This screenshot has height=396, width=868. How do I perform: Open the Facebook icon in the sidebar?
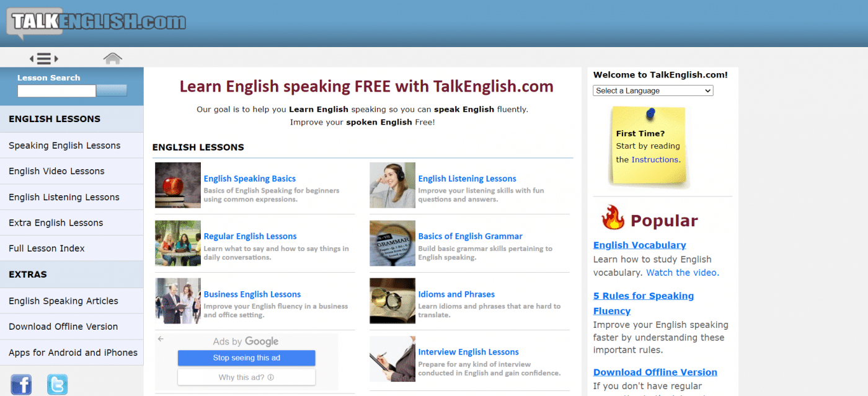click(21, 384)
